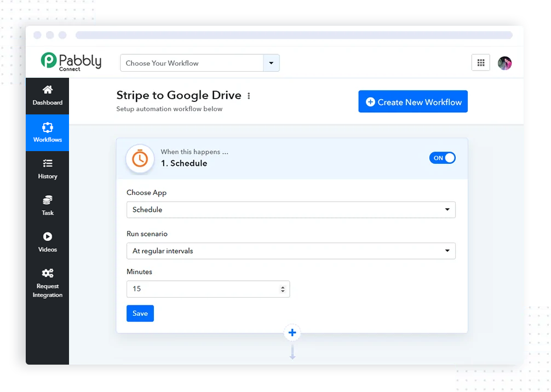This screenshot has width=551, height=392.
Task: Turn off the Schedule ON toggle
Action: coord(442,158)
